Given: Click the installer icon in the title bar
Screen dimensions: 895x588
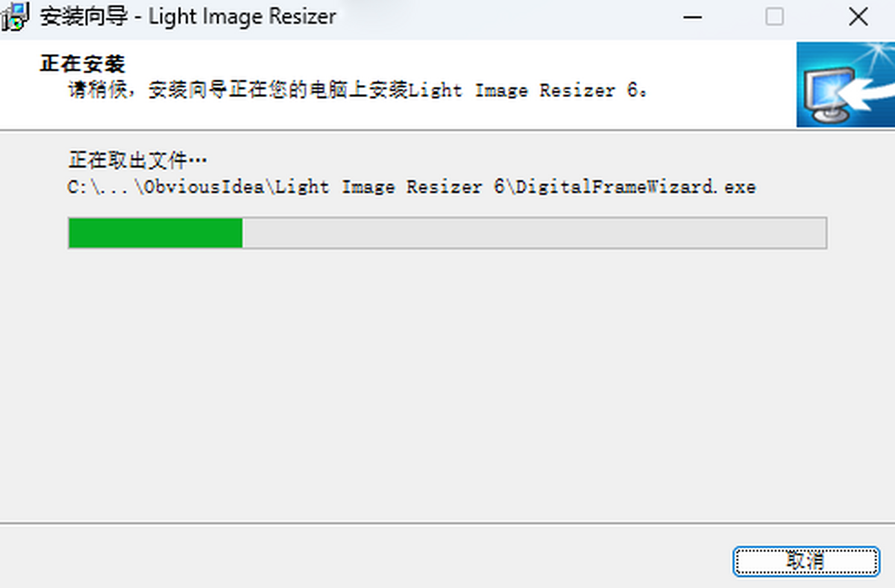Looking at the screenshot, I should (x=15, y=16).
